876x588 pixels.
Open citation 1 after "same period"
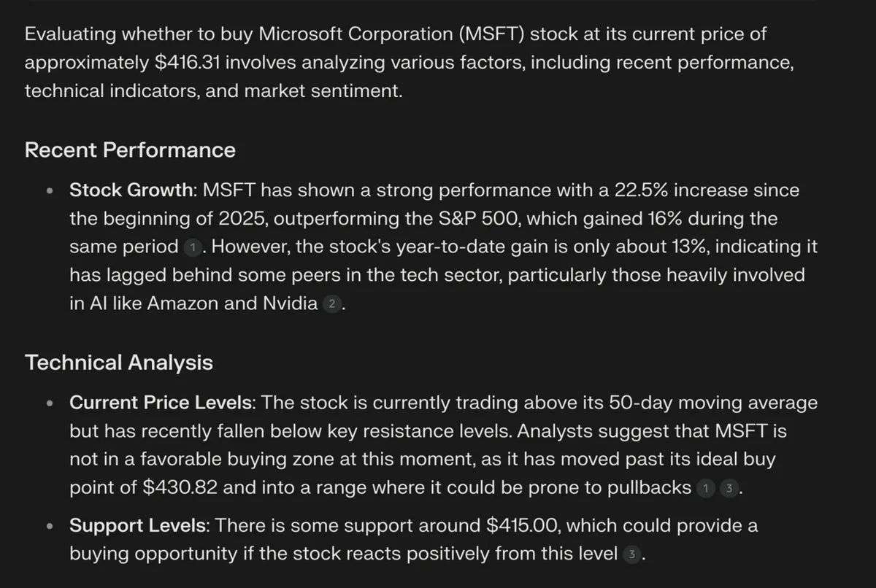pyautogui.click(x=192, y=248)
